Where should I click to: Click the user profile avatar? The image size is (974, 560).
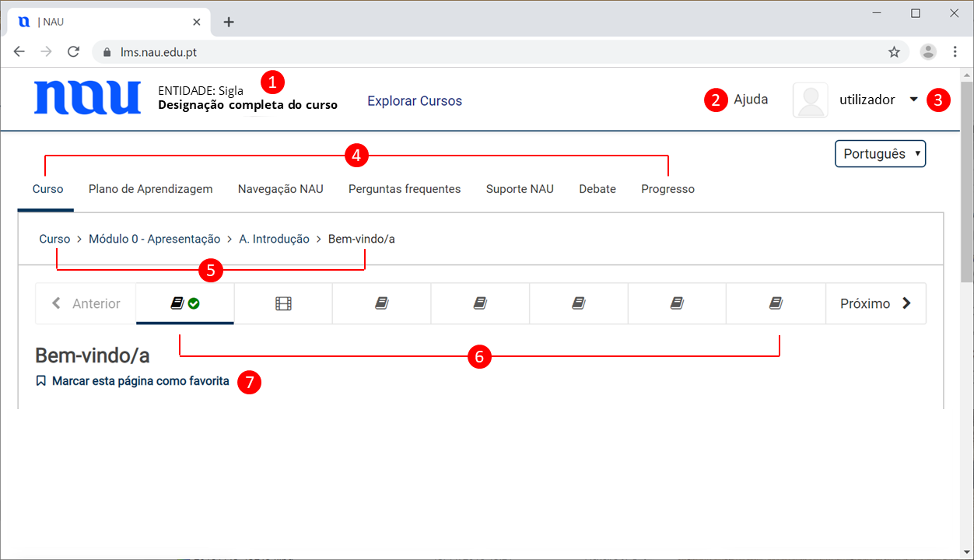click(x=810, y=100)
